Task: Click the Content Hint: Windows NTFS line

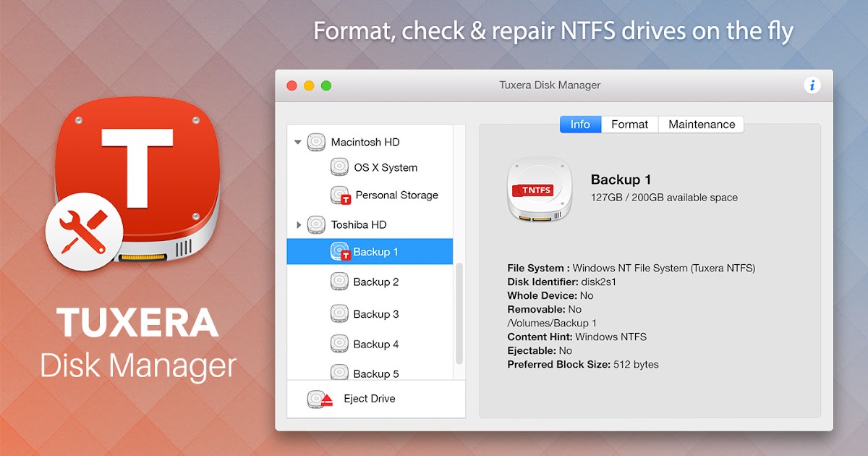Action: pos(577,337)
